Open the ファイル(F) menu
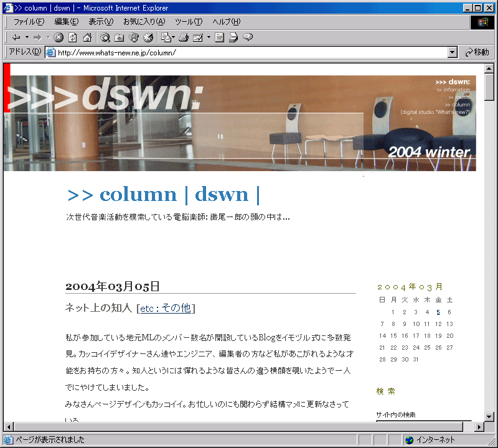Viewport: 498px width, 448px height. point(29,22)
